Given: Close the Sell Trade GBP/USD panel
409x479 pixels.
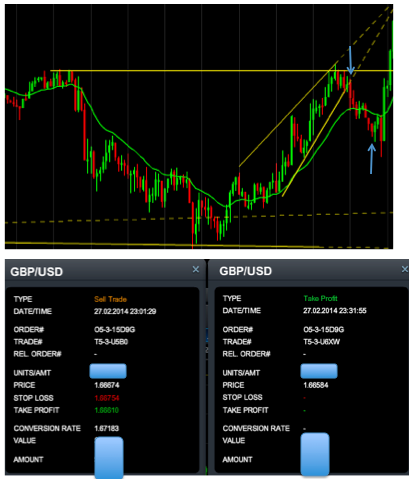Looking at the screenshot, I should point(196,269).
